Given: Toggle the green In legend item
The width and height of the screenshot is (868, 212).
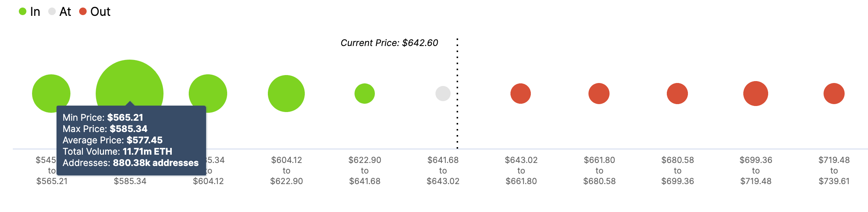Looking at the screenshot, I should [x=29, y=12].
